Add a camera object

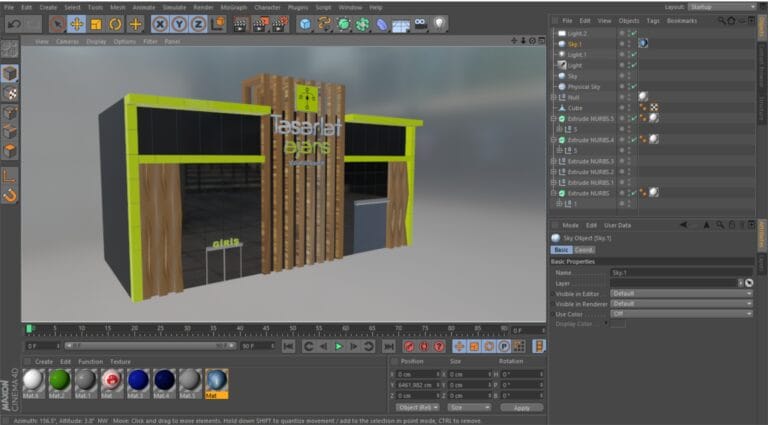pos(420,24)
